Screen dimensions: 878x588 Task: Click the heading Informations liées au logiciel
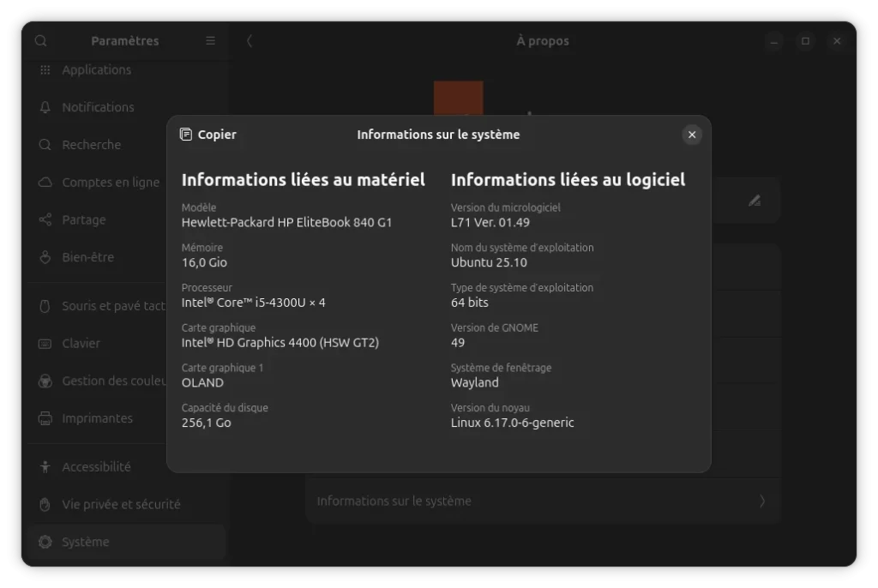pyautogui.click(x=568, y=180)
